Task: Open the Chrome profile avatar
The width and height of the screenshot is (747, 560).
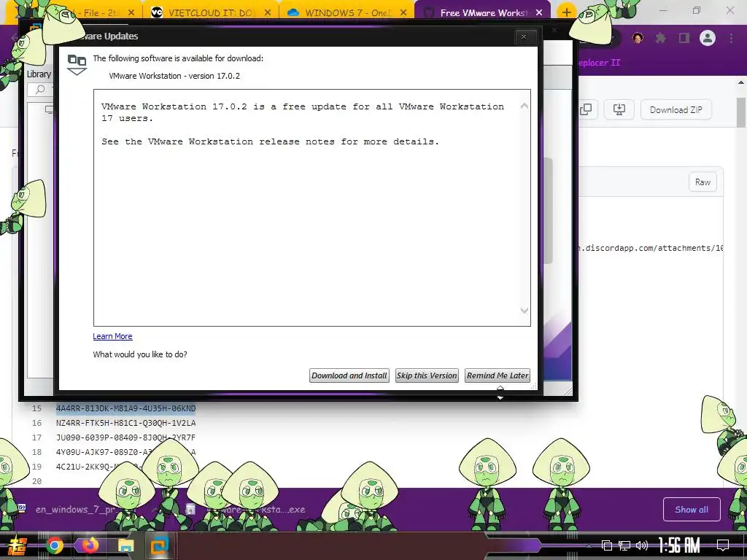Action: pos(708,38)
